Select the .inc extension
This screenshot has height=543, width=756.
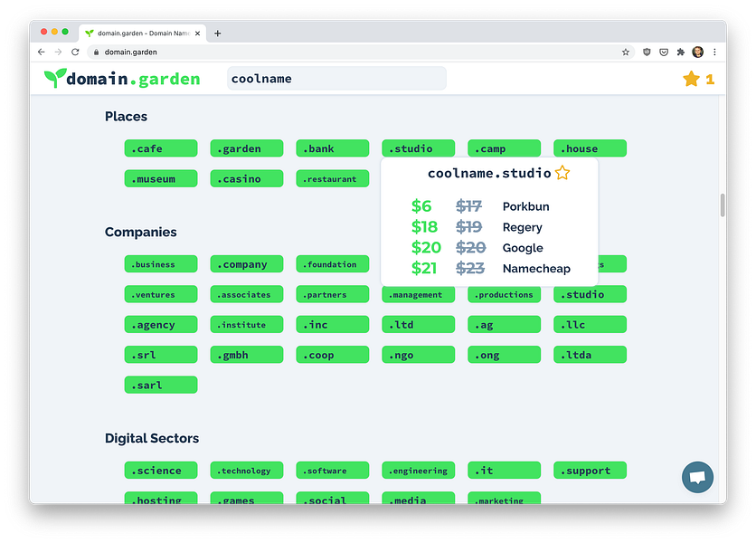coord(333,324)
